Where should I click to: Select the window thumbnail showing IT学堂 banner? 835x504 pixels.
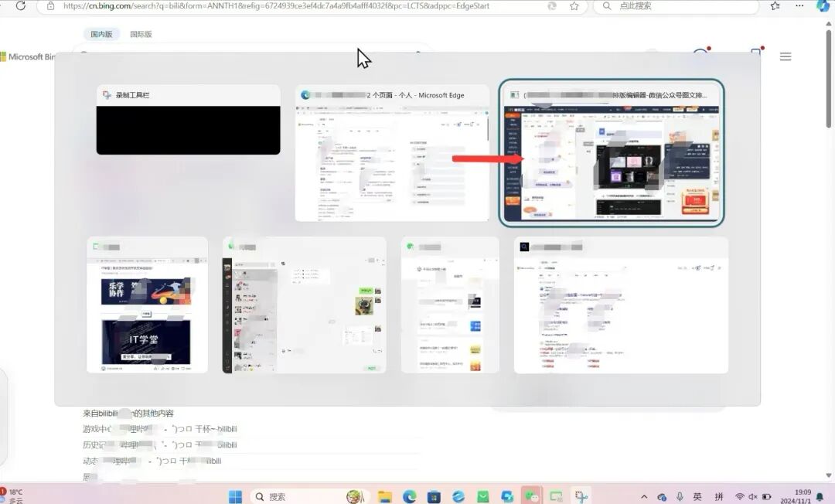point(147,305)
